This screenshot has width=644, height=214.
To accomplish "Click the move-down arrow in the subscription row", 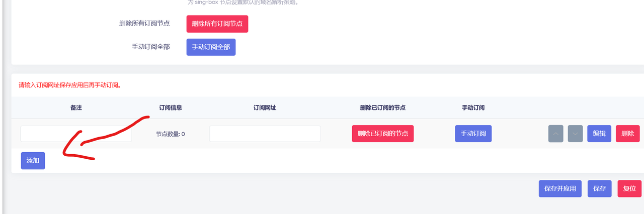I will tap(576, 134).
